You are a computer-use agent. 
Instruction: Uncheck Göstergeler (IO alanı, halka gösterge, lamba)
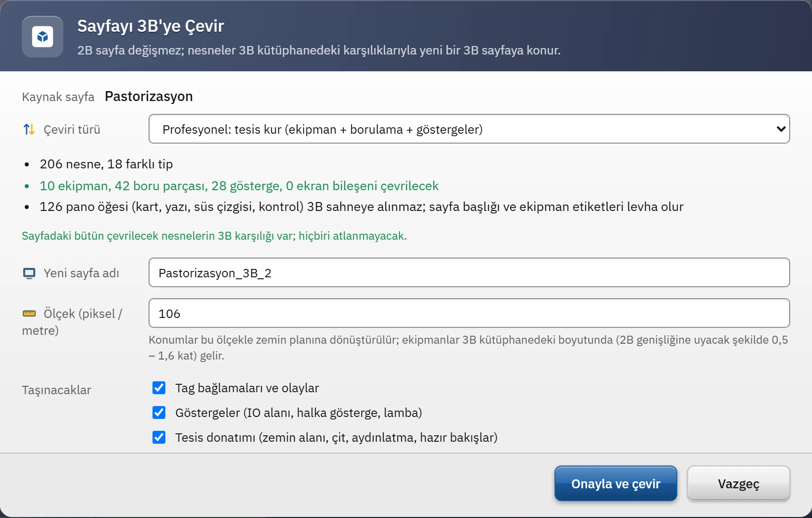(x=159, y=413)
